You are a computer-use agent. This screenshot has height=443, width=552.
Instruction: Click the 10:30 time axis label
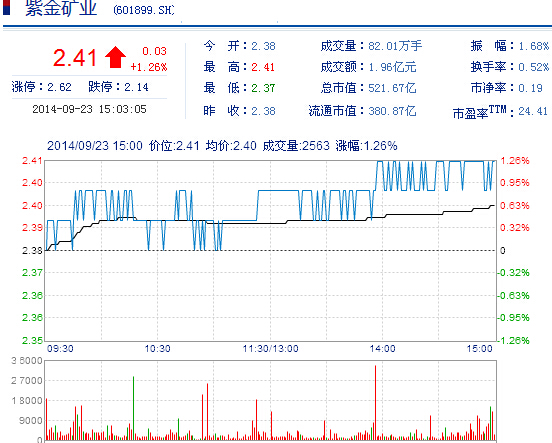click(x=157, y=349)
